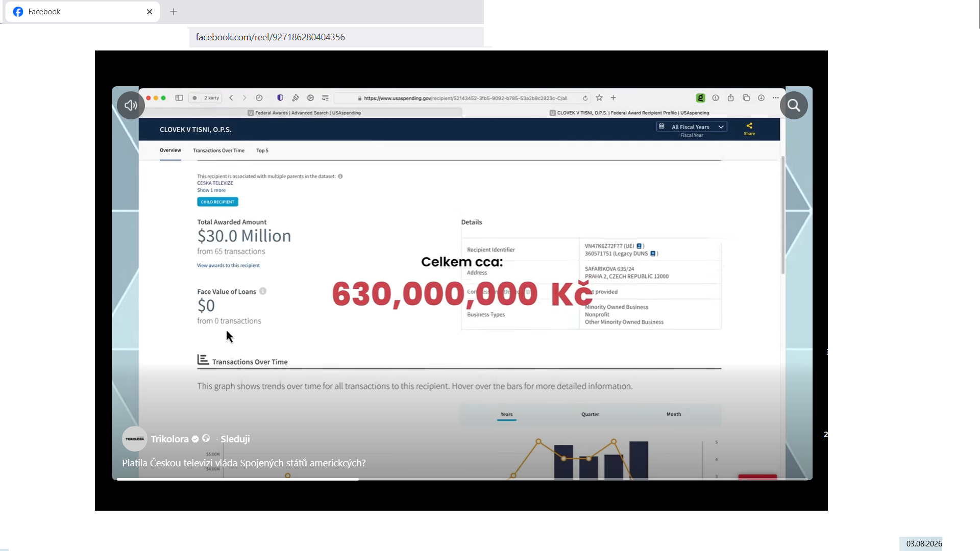
Task: Select the Top 5 tab
Action: pos(262,151)
